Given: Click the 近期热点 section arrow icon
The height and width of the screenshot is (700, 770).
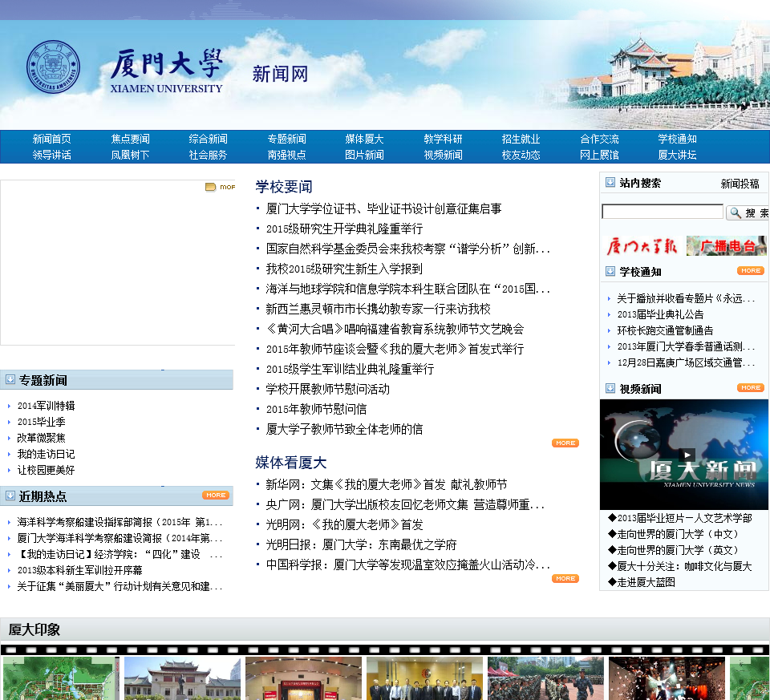Looking at the screenshot, I should pos(10,496).
